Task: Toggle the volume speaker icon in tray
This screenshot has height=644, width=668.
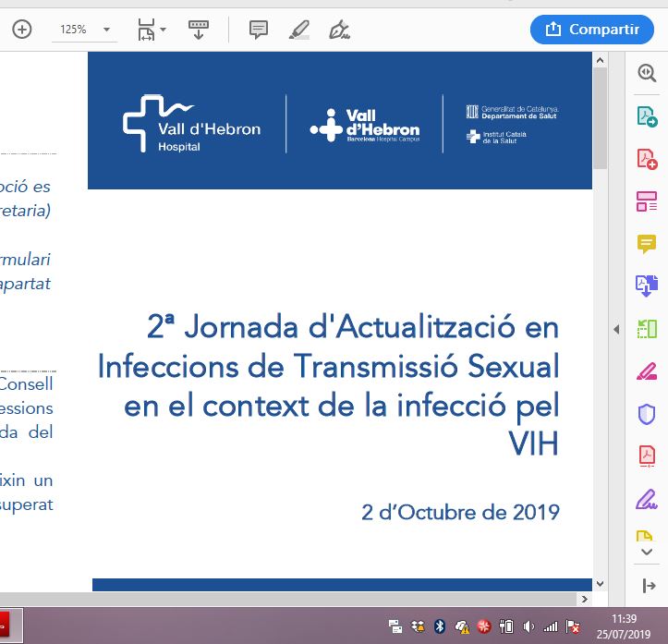Action: click(528, 626)
